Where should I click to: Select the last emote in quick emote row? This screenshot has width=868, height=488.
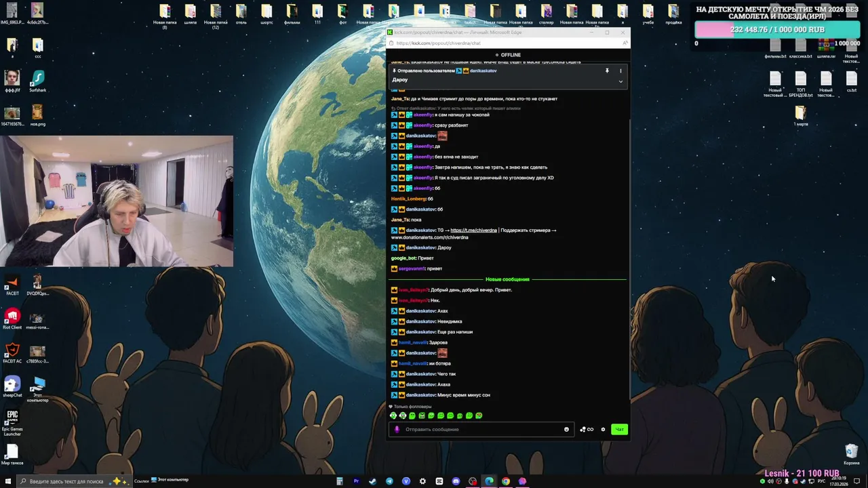pos(479,415)
